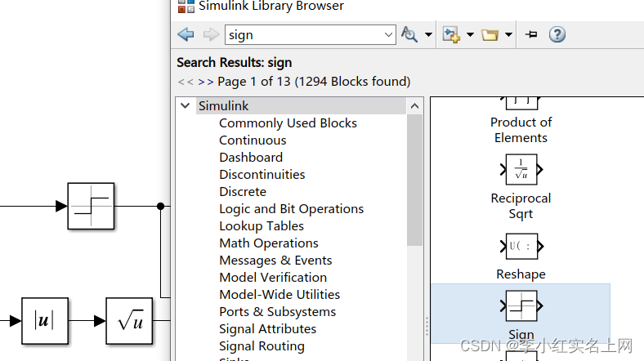Open the Signal Routing library

(262, 346)
